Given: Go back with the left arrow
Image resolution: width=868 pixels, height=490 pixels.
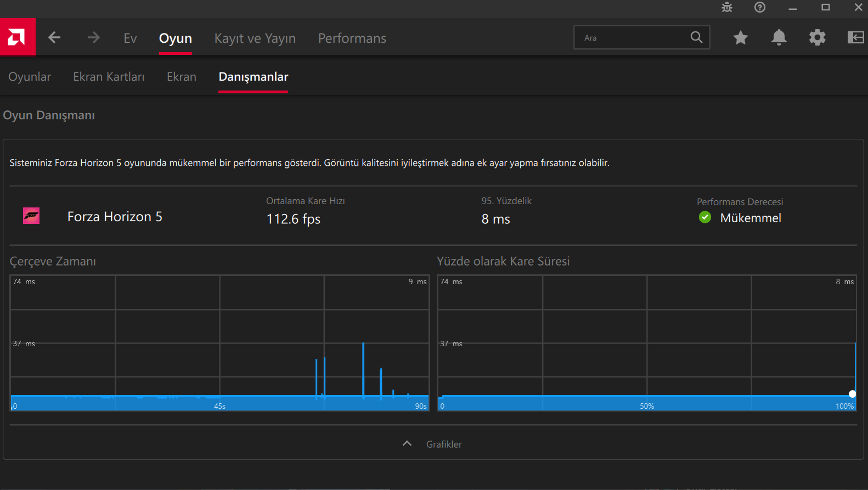Looking at the screenshot, I should tap(54, 37).
